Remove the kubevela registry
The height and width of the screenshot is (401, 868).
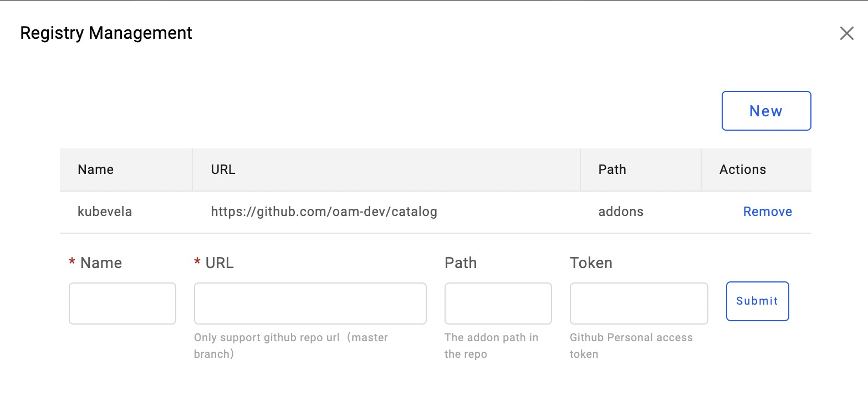click(767, 212)
